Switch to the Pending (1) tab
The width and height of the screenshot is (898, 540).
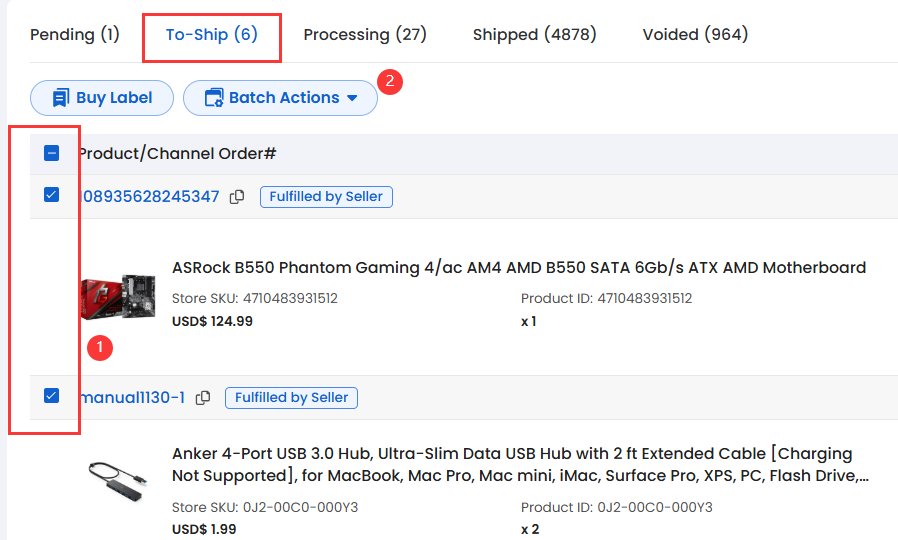74,35
